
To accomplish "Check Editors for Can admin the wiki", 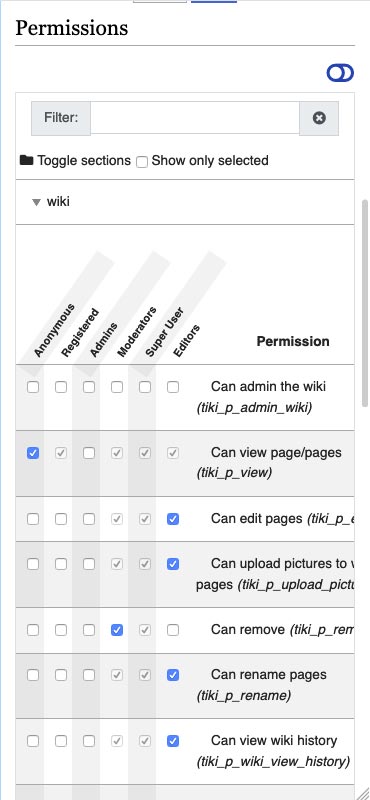I will pos(173,387).
